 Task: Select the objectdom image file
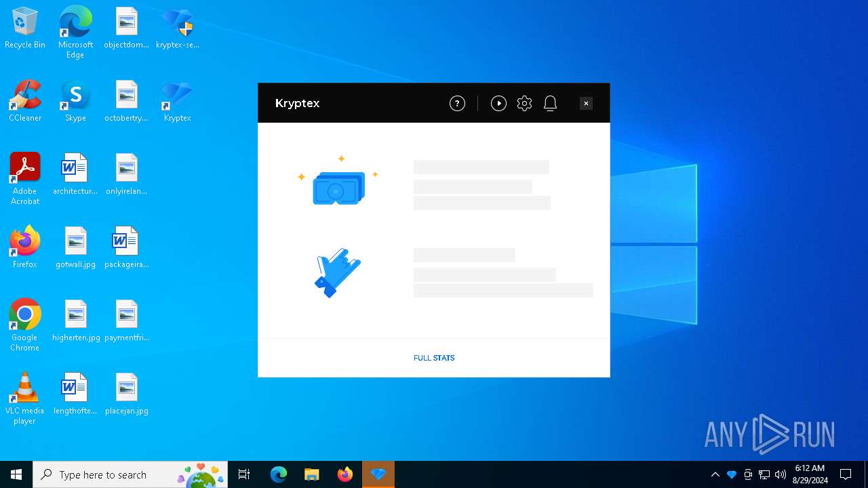coord(127,28)
